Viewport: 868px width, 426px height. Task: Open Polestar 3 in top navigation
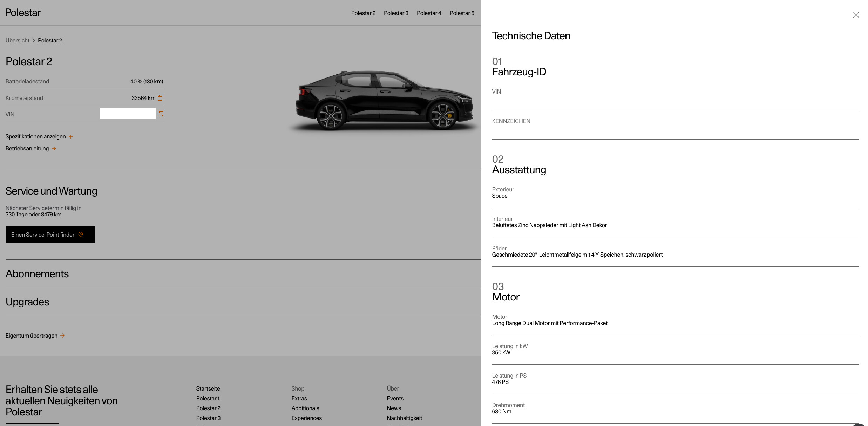[x=396, y=13]
